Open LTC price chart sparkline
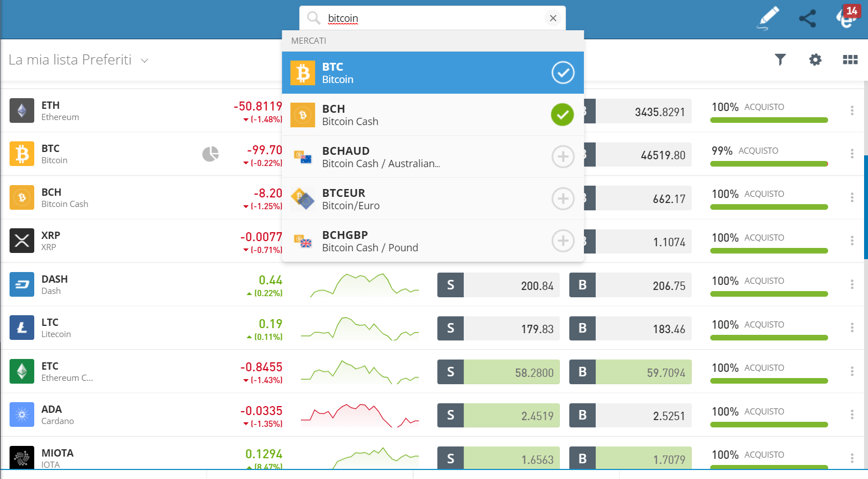The image size is (868, 479). click(360, 328)
